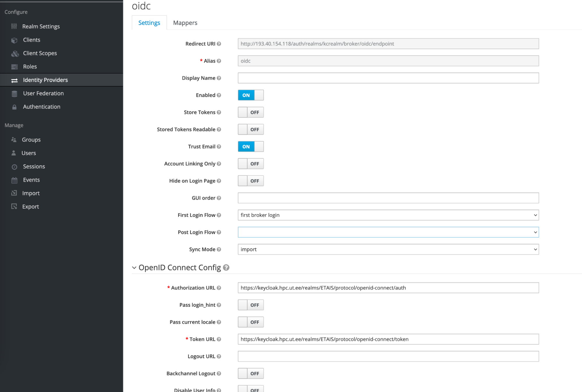
Task: Turn off the Enabled switch
Action: pos(250,95)
